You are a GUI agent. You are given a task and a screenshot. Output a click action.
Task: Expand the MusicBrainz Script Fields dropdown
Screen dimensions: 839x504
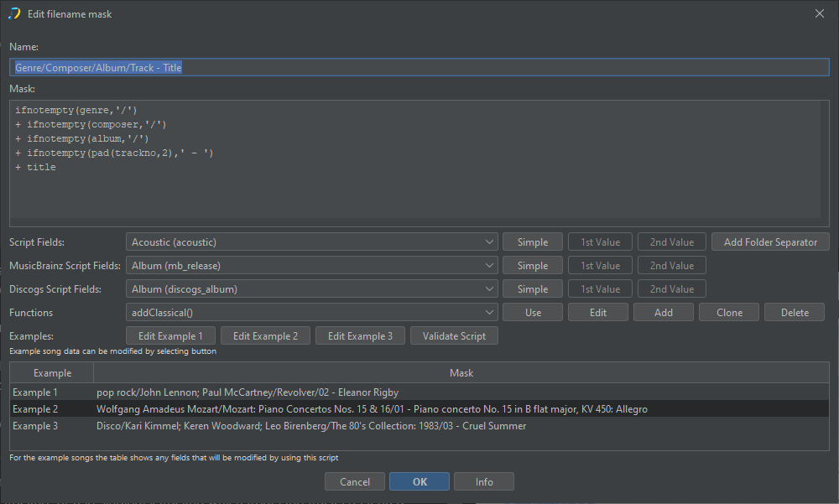pyautogui.click(x=312, y=266)
